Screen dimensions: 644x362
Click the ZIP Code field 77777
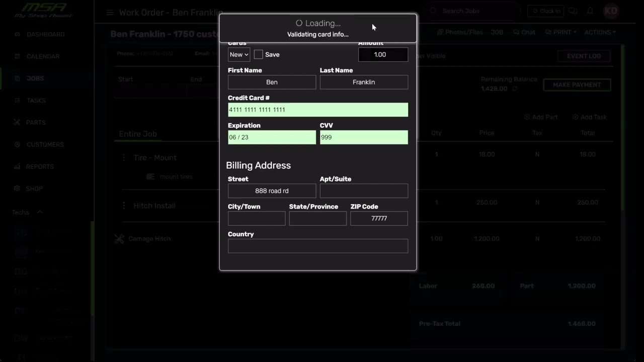coord(379,218)
